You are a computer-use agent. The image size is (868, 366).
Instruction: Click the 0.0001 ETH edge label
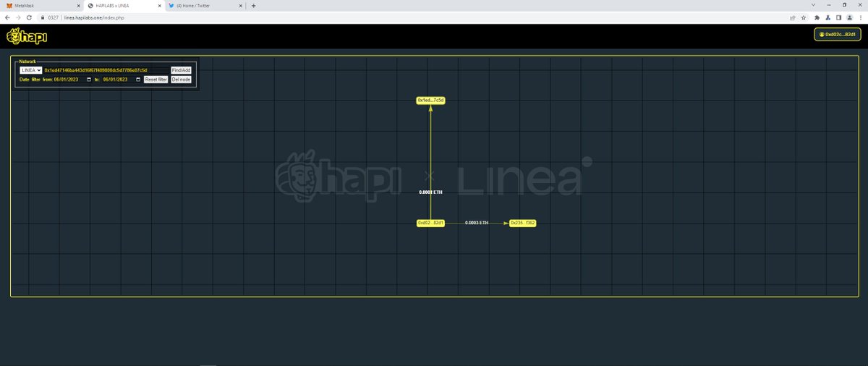(x=430, y=192)
